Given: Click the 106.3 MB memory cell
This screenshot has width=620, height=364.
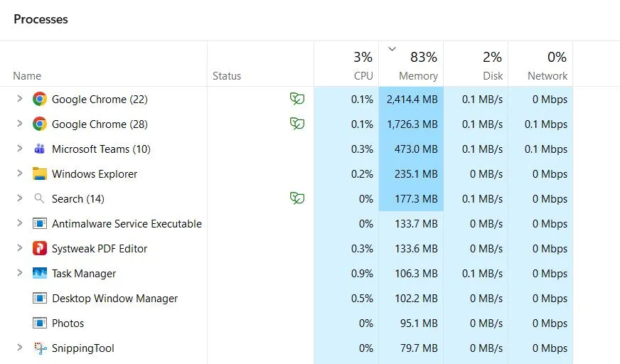Looking at the screenshot, I should [411, 274].
